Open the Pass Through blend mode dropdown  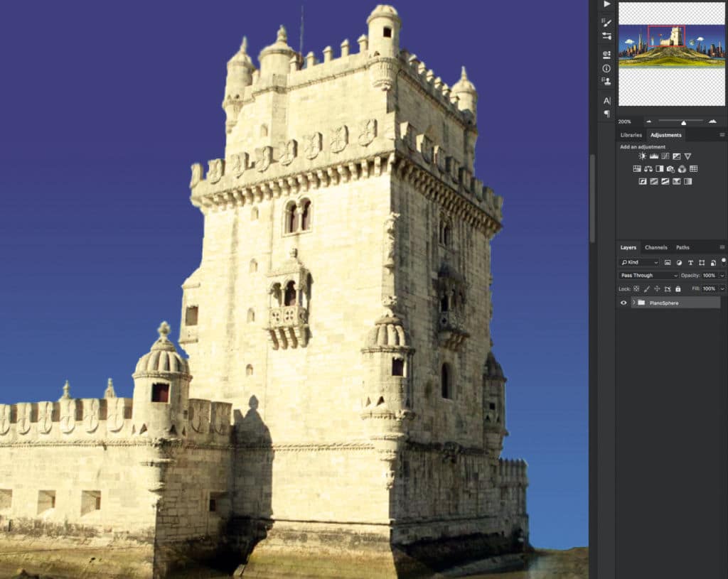click(648, 276)
